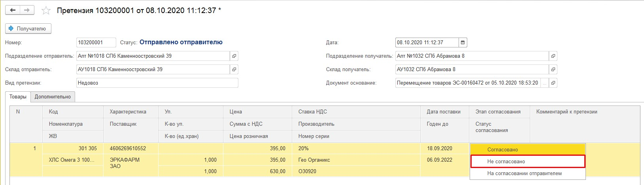Viewport: 644px width, 185px height.
Task: Select 'Согласовано' from the status list
Action: click(527, 150)
